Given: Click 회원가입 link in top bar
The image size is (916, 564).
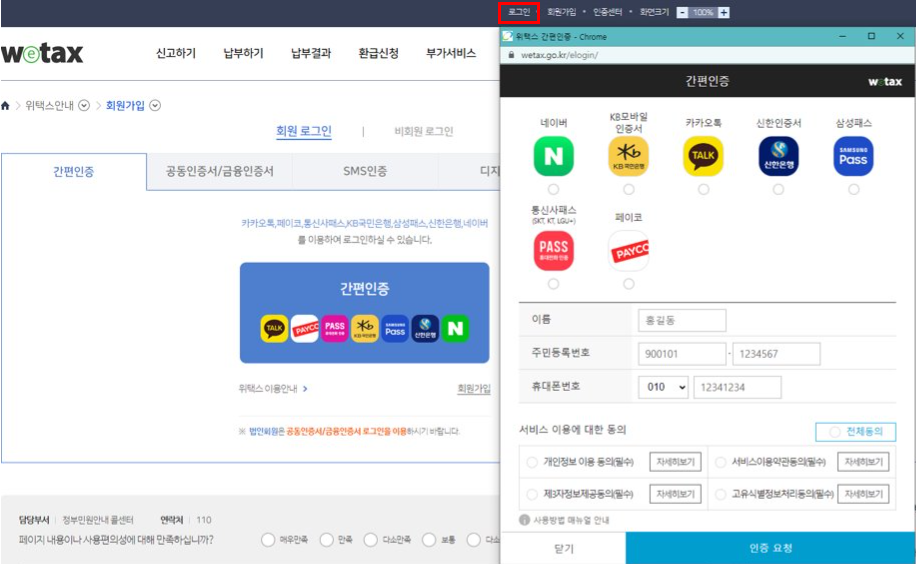Looking at the screenshot, I should coord(561,12).
